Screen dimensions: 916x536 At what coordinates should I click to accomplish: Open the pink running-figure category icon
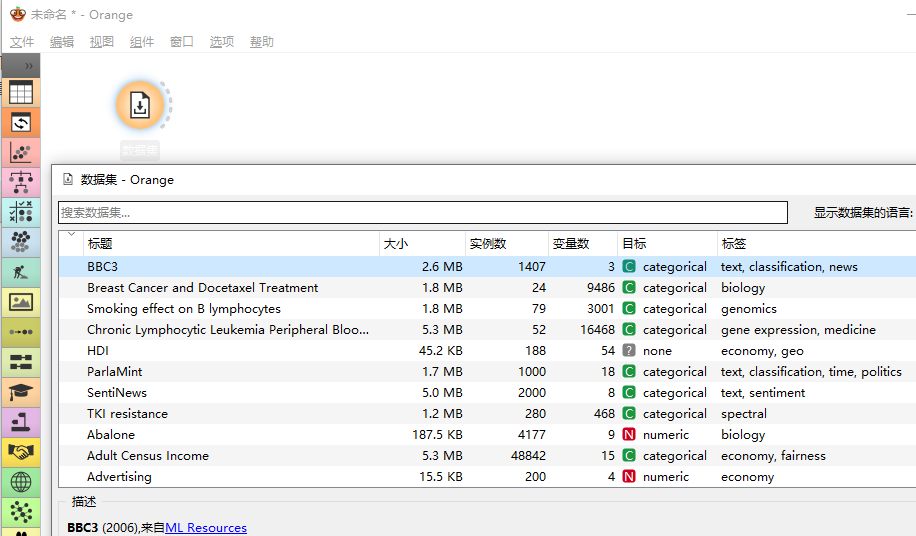point(21,273)
